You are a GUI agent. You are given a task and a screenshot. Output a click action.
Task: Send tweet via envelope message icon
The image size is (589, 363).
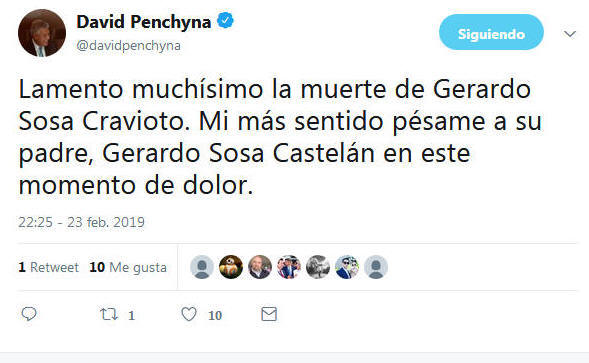point(269,314)
